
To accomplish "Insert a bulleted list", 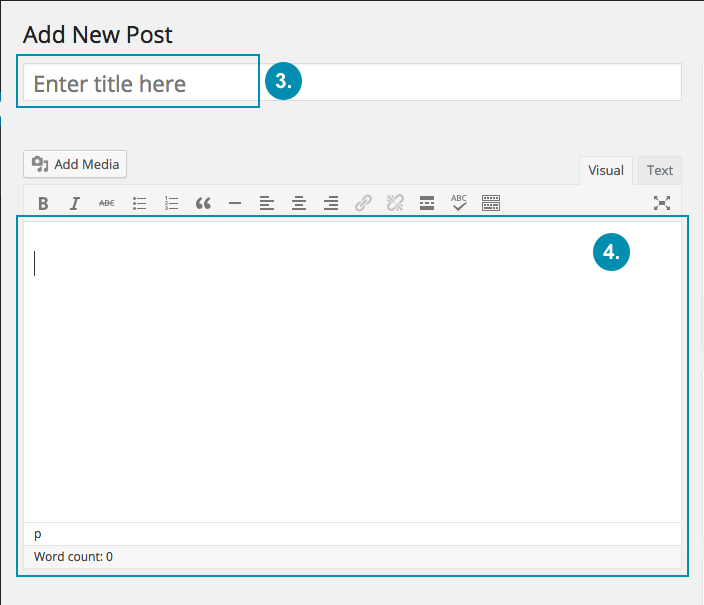I will 140,203.
